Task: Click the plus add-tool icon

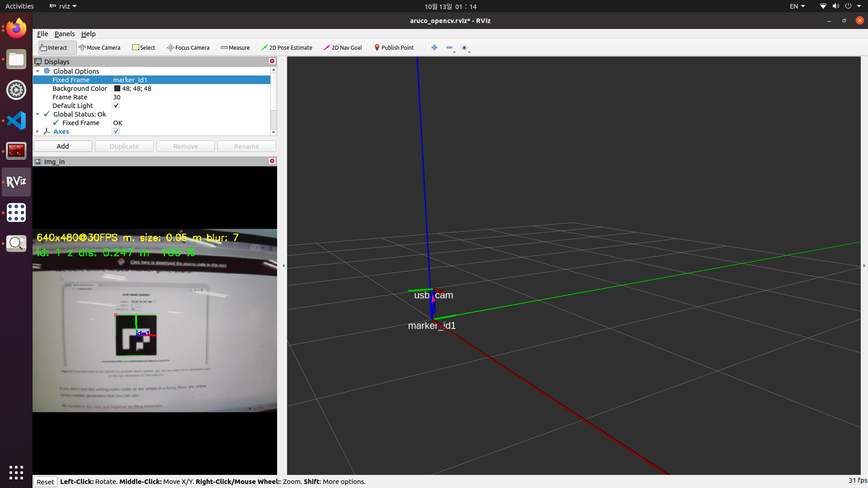Action: [434, 47]
